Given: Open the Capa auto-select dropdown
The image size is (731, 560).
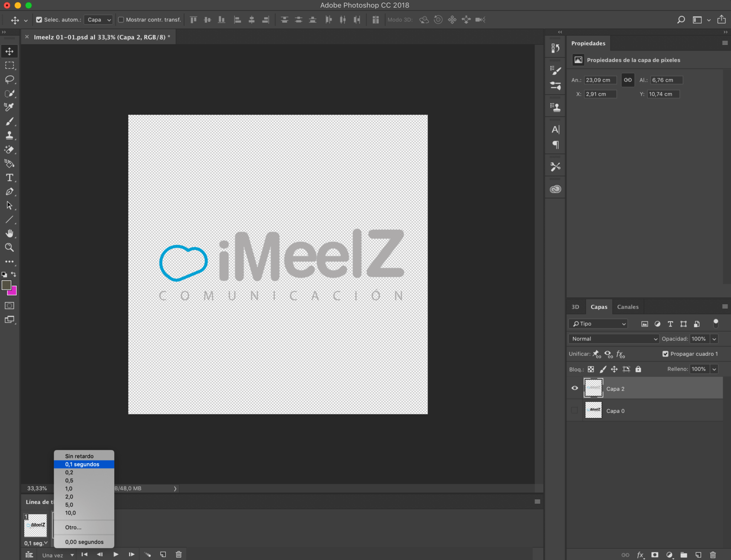Looking at the screenshot, I should point(99,20).
